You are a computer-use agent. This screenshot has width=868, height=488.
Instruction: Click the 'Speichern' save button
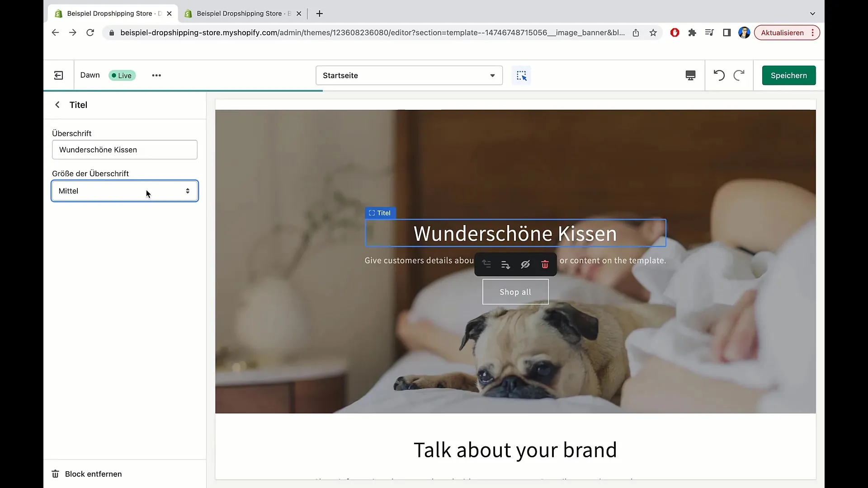point(789,75)
